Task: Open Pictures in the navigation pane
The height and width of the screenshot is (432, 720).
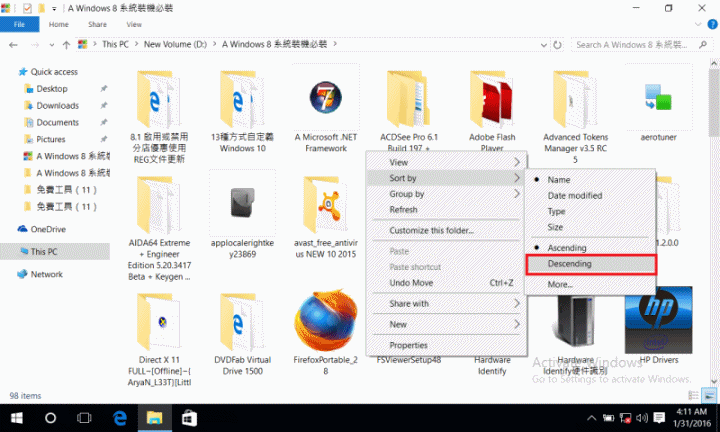Action: (51, 139)
